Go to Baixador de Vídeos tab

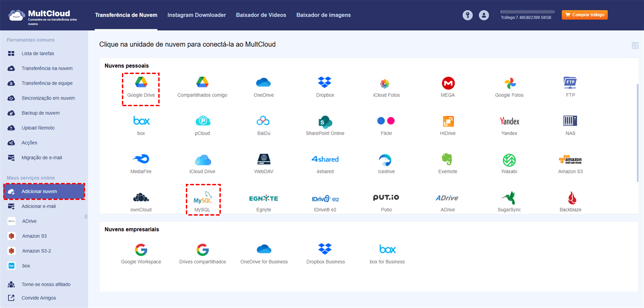[x=261, y=15]
